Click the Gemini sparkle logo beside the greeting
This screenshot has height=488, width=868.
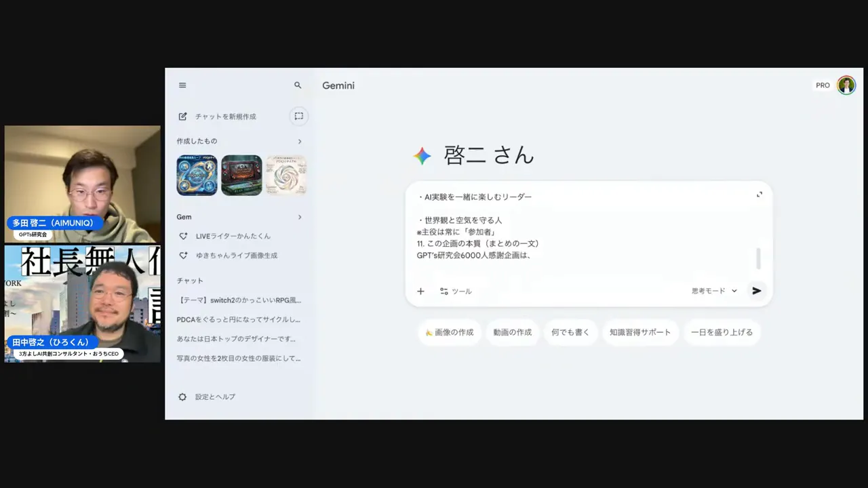pyautogui.click(x=422, y=156)
